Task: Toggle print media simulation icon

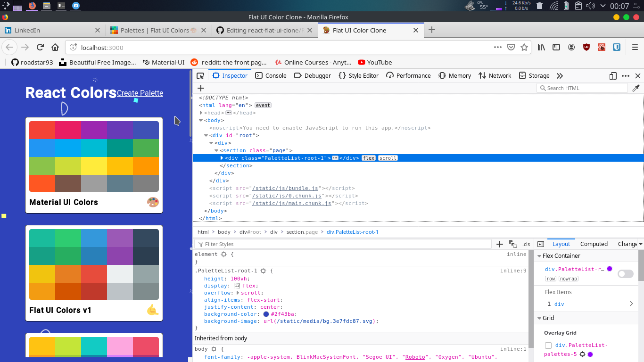Action: [513, 244]
